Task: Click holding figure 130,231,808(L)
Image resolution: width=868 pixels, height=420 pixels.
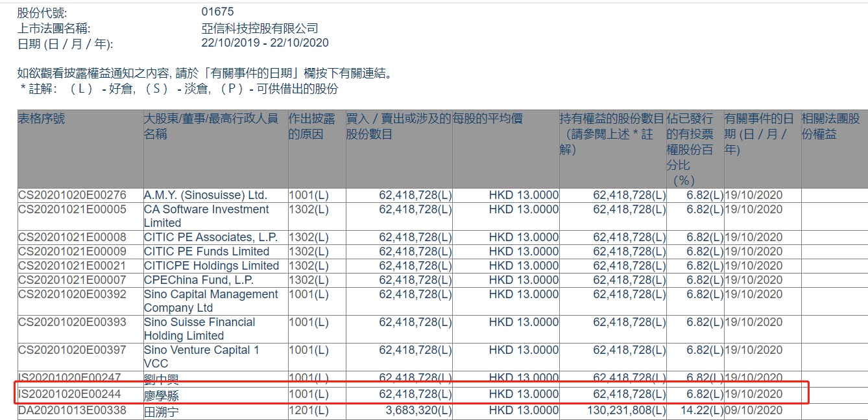Action: tap(627, 411)
